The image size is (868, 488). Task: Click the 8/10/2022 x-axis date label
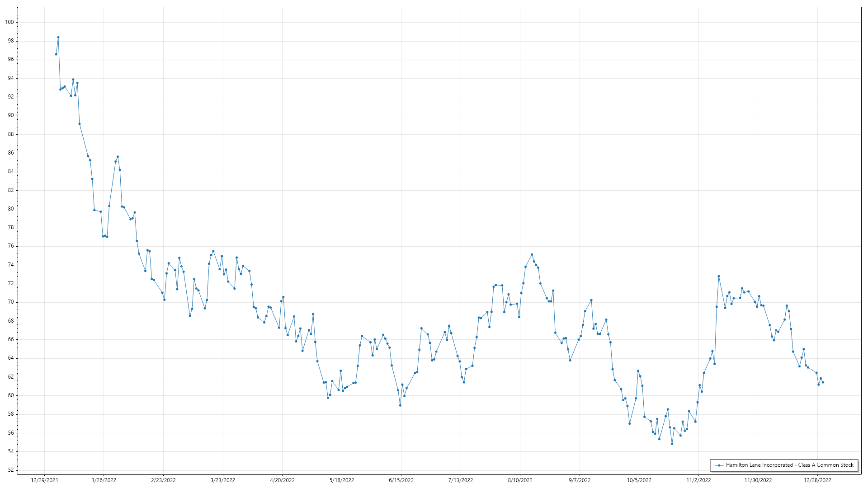520,480
